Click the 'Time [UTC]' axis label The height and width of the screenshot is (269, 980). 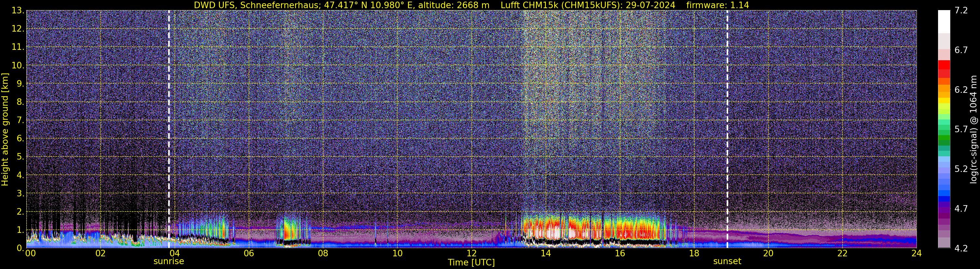(x=471, y=262)
